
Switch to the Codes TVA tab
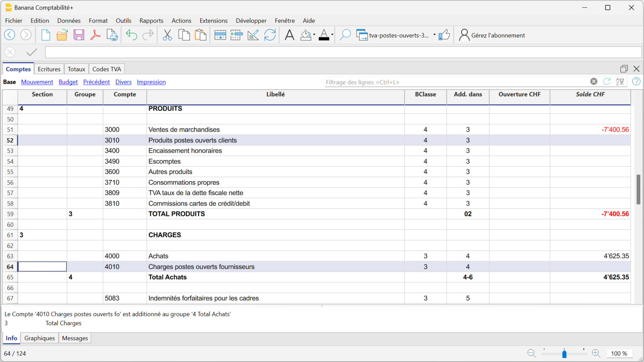[106, 69]
